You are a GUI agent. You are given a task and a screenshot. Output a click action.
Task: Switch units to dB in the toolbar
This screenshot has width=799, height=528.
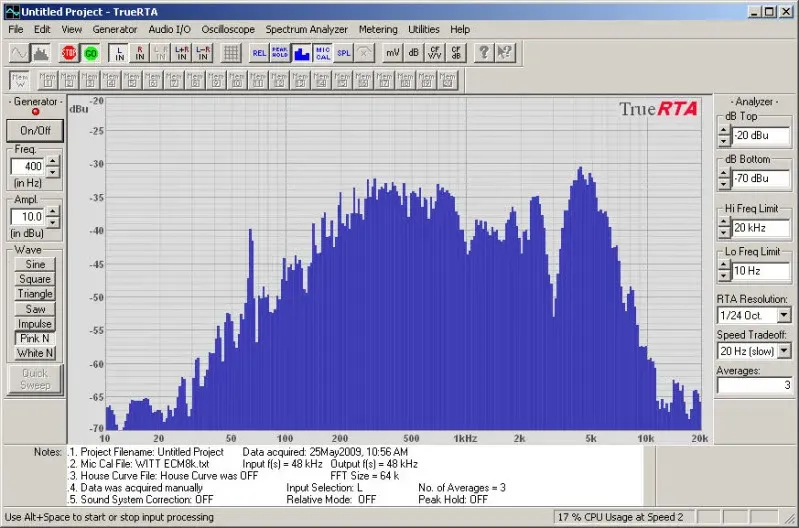[413, 53]
